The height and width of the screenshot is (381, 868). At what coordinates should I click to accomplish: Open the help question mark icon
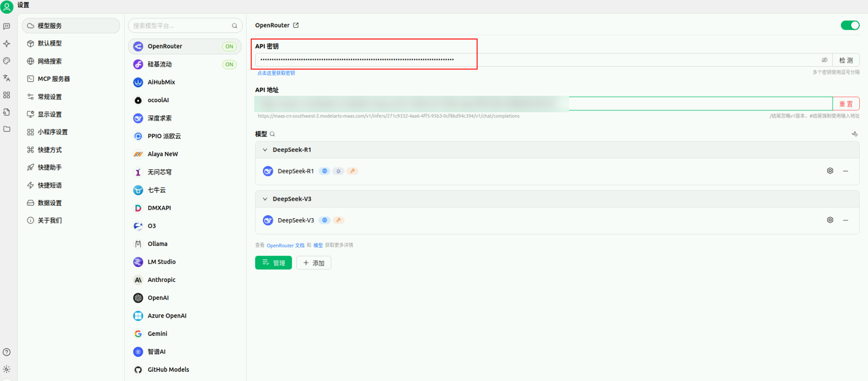click(x=6, y=352)
